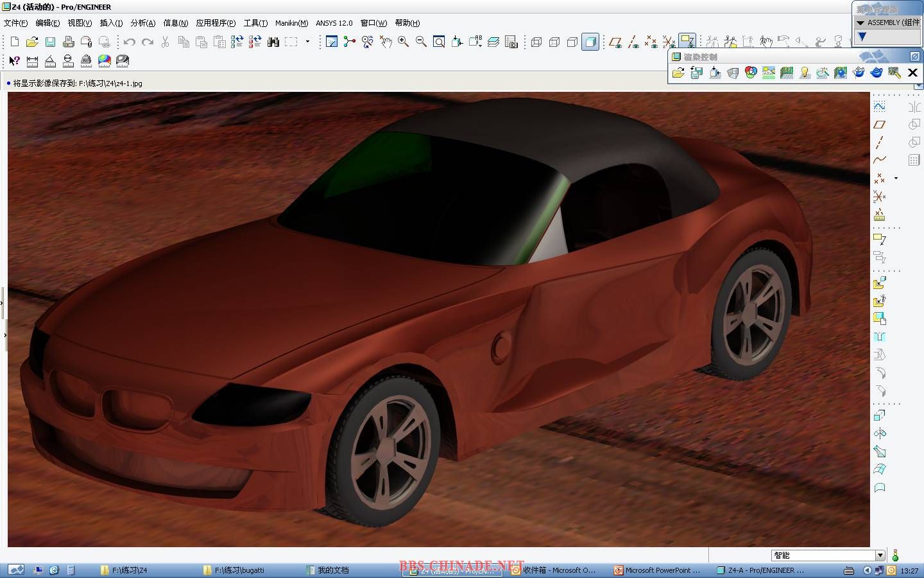The width and height of the screenshot is (924, 578).
Task: Expand the ASSEMBLY menu manager arrow
Action: tap(860, 22)
